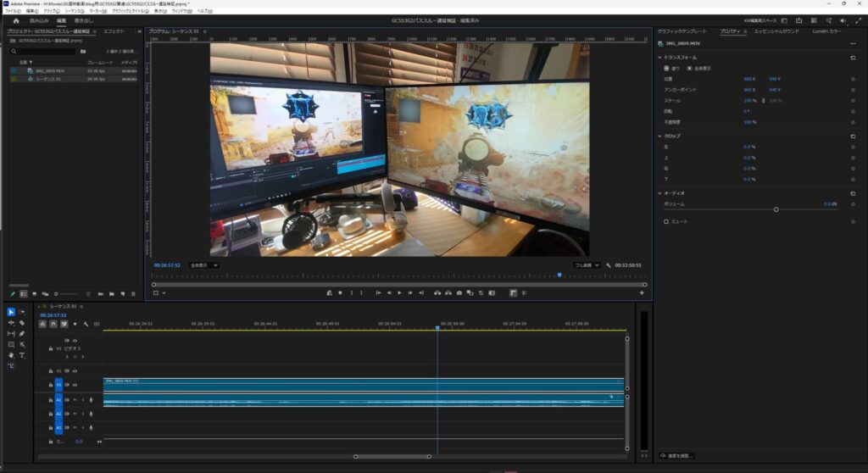
Task: Choose the Selection arrow tool
Action: [11, 312]
